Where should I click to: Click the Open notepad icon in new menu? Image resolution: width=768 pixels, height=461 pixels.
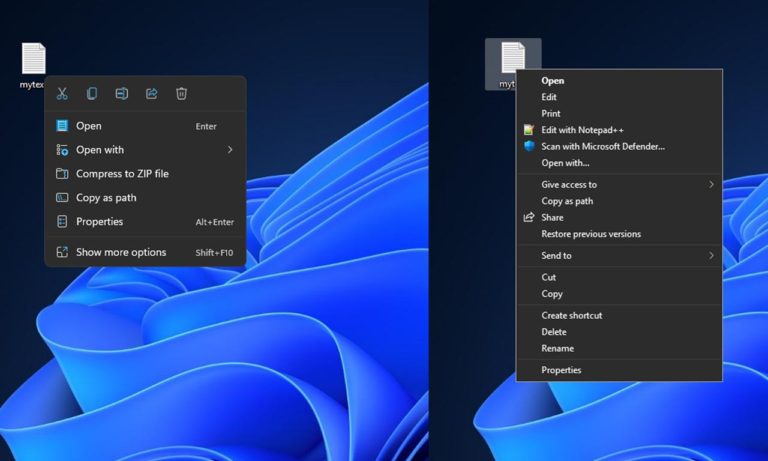pos(62,126)
